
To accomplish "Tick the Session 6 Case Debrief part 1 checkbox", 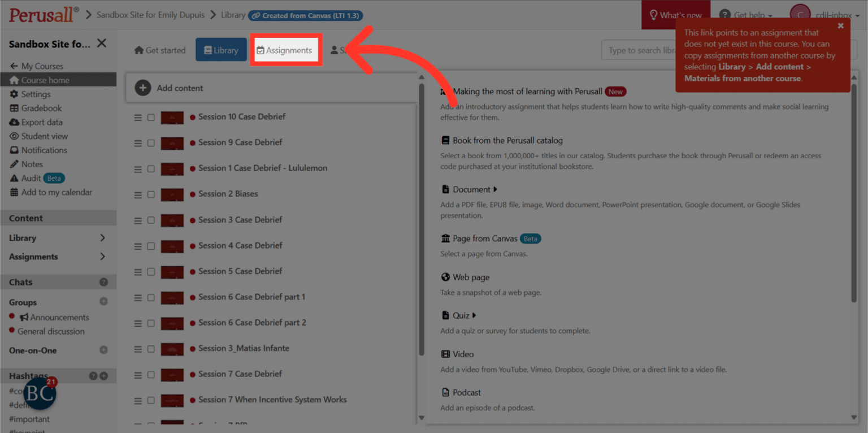I will [151, 297].
